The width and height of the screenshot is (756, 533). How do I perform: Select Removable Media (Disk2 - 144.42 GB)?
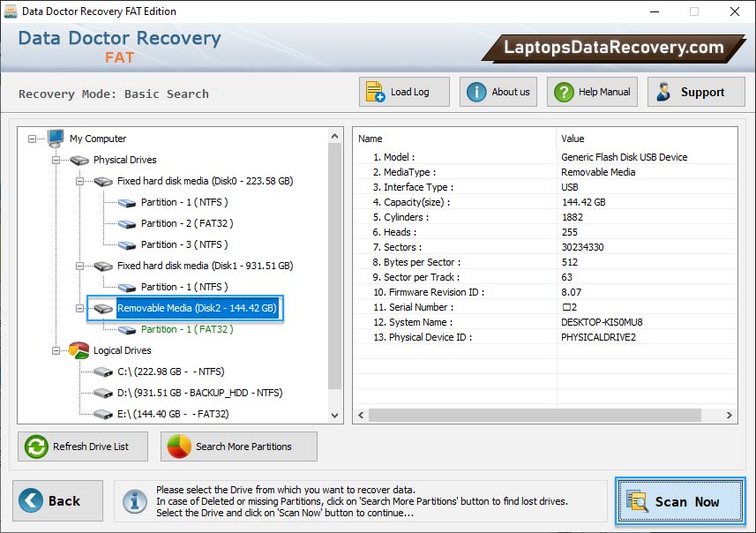click(197, 308)
